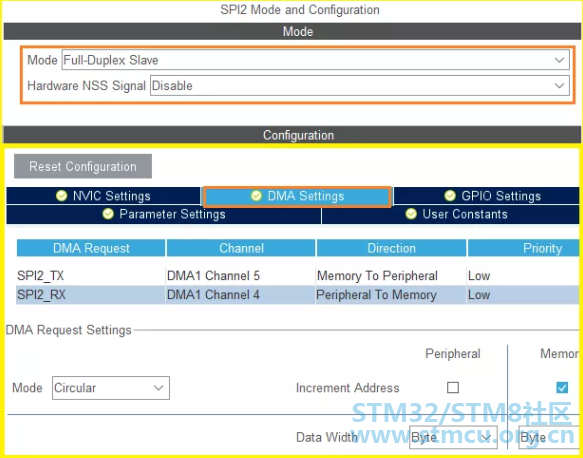This screenshot has height=458, width=583.
Task: Click the green check icon on Parameter Settings
Action: tap(108, 214)
